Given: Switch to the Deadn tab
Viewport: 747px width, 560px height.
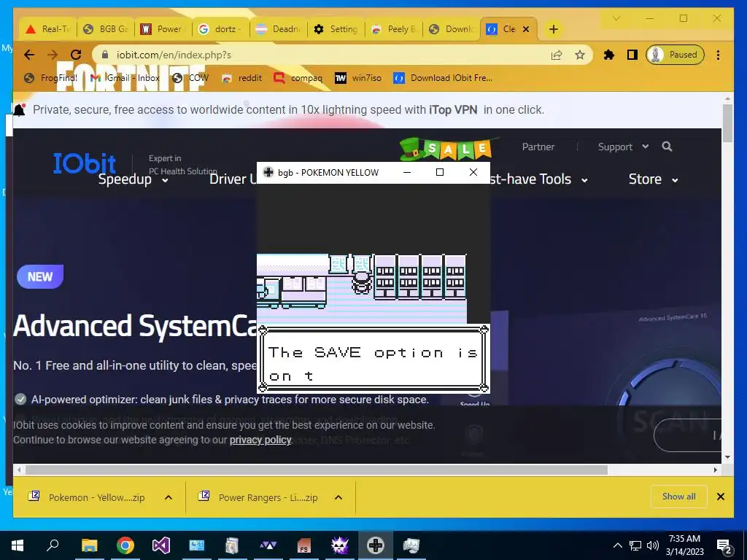Looking at the screenshot, I should click(279, 29).
